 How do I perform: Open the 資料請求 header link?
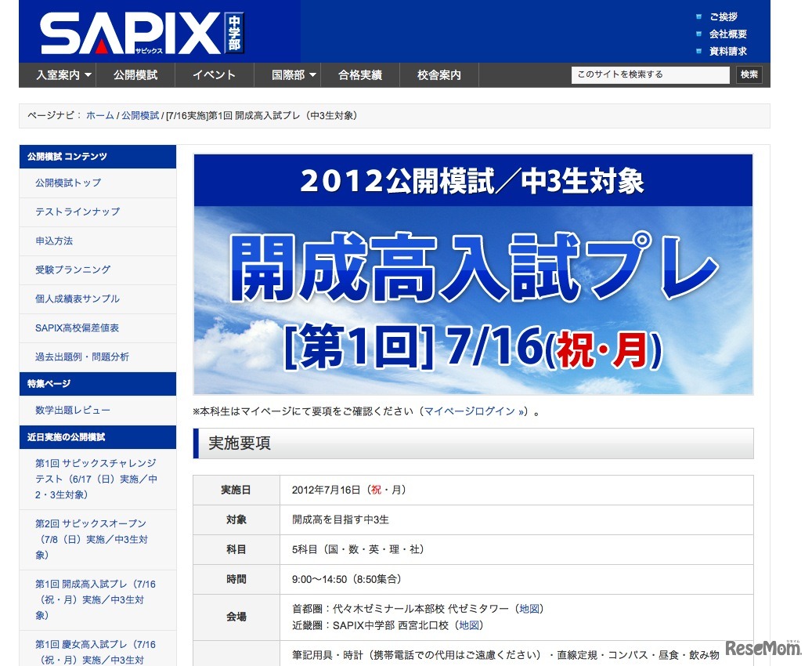727,51
